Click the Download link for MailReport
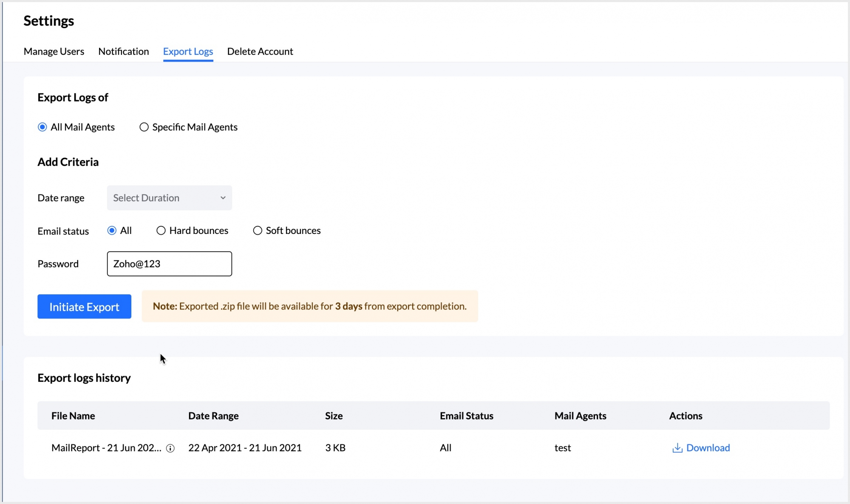The width and height of the screenshot is (850, 504). pyautogui.click(x=708, y=448)
